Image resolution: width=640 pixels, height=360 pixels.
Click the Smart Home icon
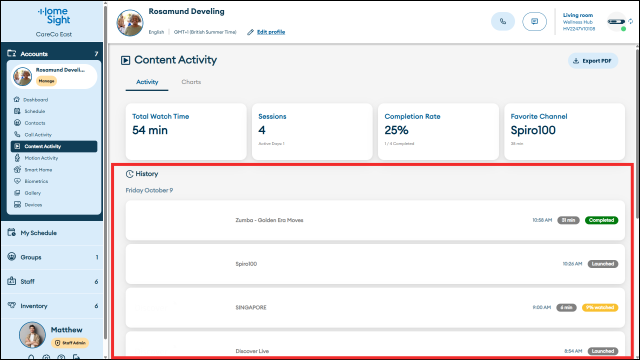pos(17,169)
